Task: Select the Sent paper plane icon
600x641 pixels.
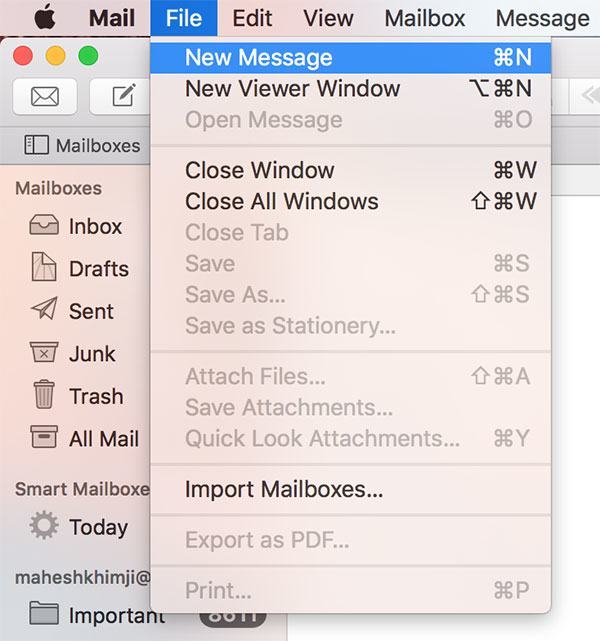Action: click(x=44, y=309)
